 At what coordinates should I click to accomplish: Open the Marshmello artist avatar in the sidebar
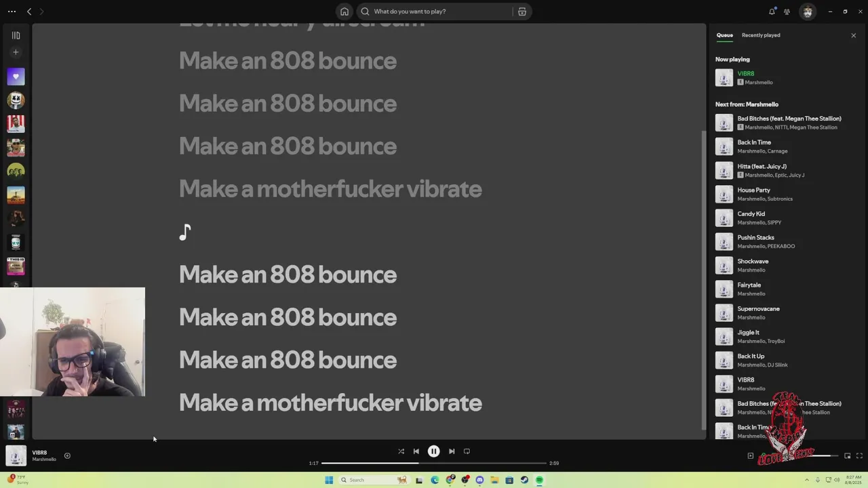(16, 100)
